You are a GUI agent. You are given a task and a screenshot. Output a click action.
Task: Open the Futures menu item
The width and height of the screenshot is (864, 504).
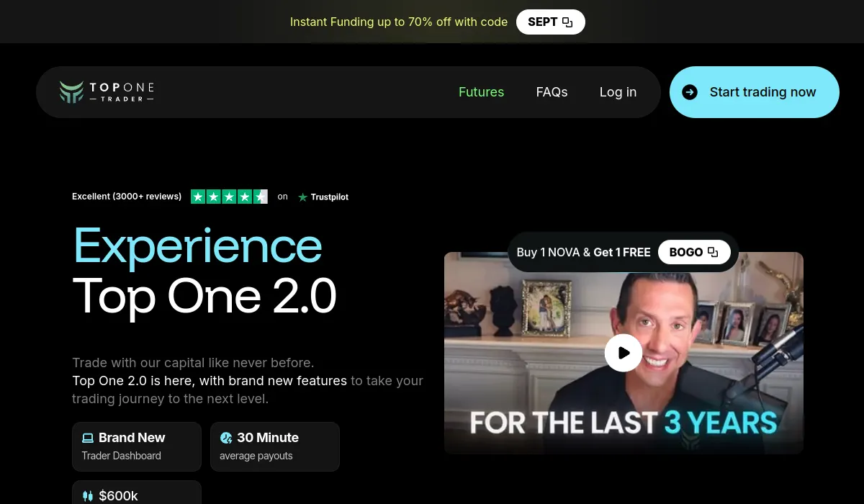[x=482, y=92]
